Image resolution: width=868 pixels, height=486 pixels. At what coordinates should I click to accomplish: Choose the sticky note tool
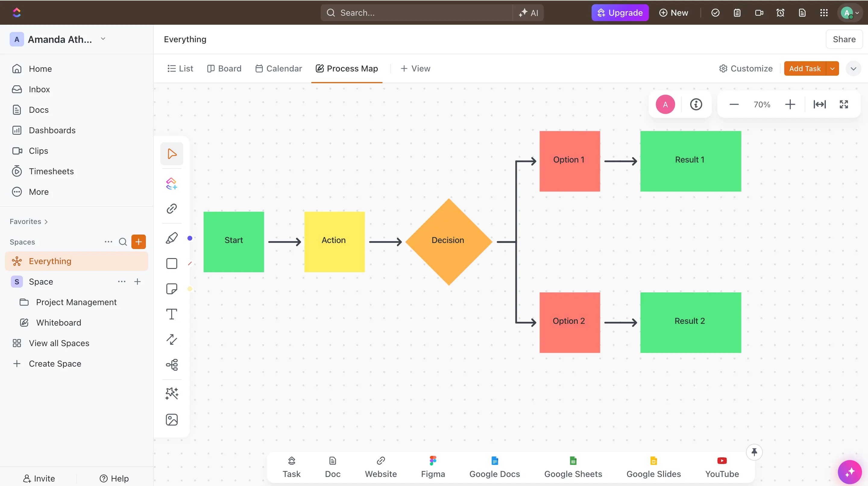coord(171,289)
